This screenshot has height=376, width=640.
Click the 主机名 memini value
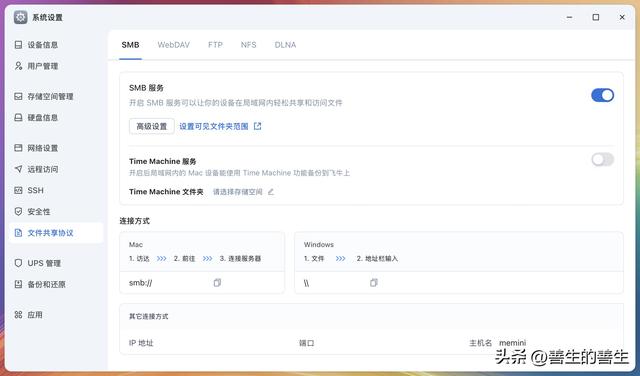click(x=512, y=343)
